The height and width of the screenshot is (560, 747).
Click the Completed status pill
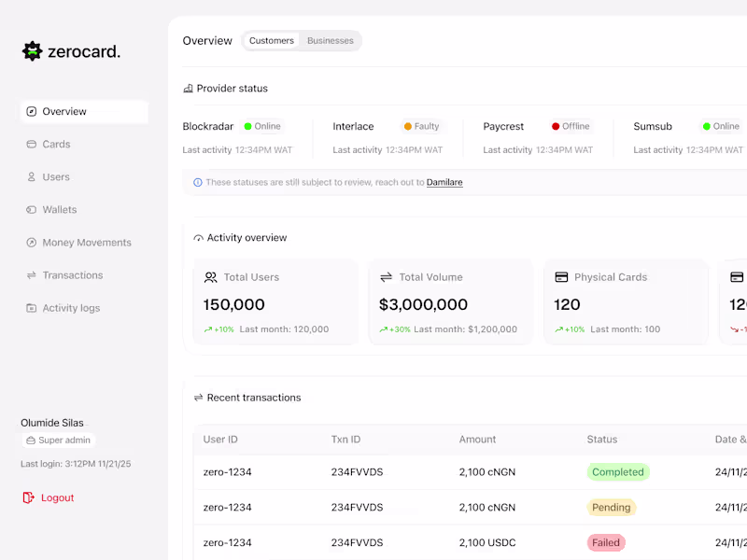(x=618, y=472)
